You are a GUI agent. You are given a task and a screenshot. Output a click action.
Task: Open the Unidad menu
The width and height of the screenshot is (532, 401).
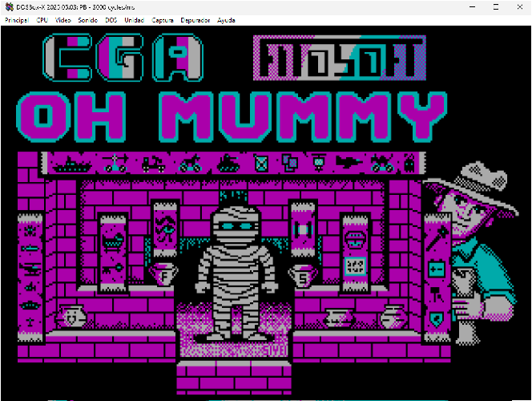[x=135, y=20]
